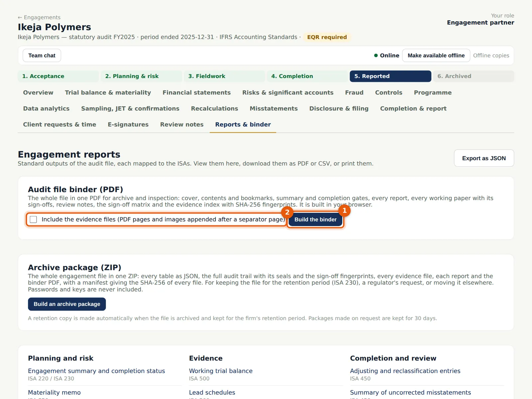Switch to Trial balance & materiality tab

(108, 92)
